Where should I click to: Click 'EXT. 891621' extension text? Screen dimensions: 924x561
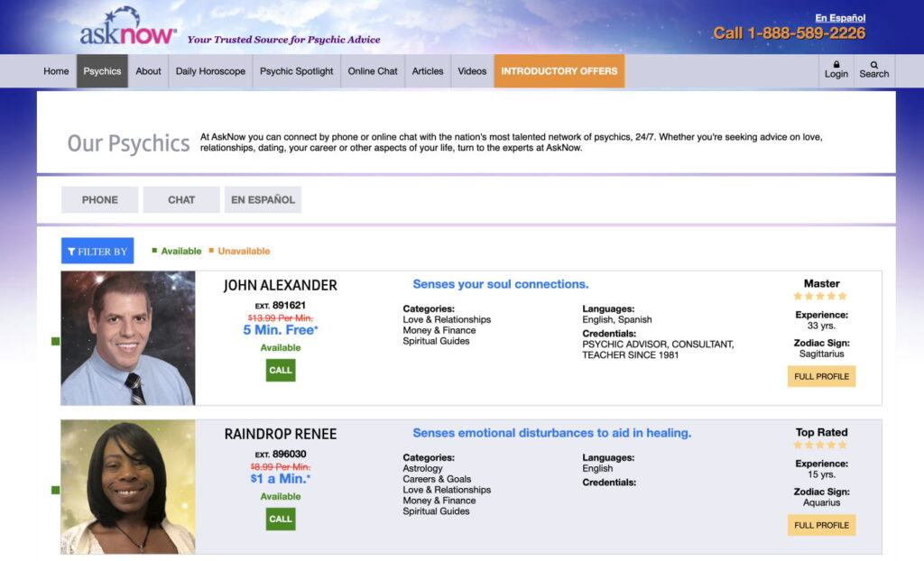coord(281,305)
